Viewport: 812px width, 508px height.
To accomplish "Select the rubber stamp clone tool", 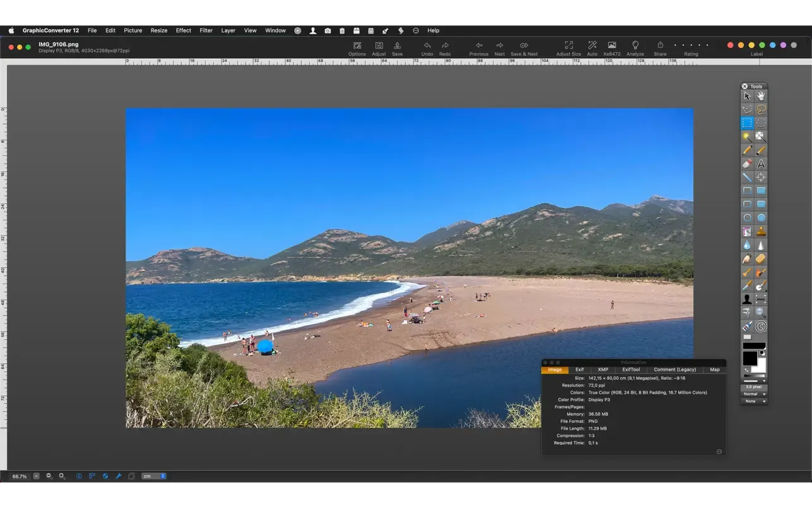I will pyautogui.click(x=761, y=232).
